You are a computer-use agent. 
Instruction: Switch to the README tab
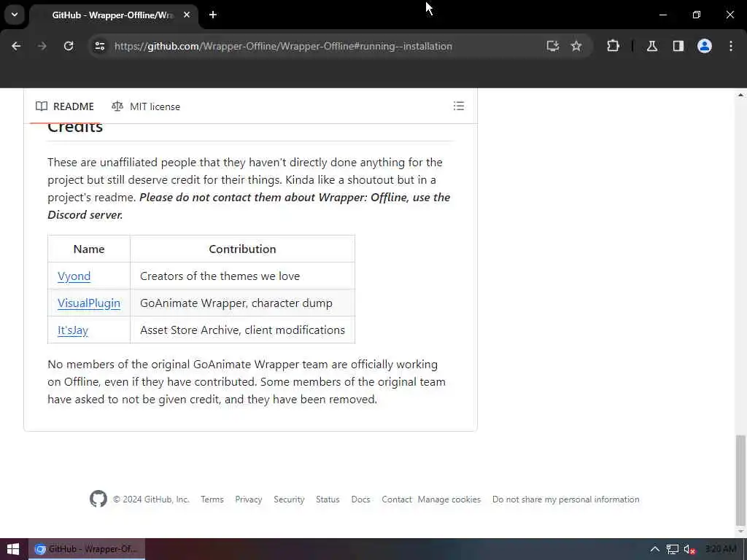65,106
